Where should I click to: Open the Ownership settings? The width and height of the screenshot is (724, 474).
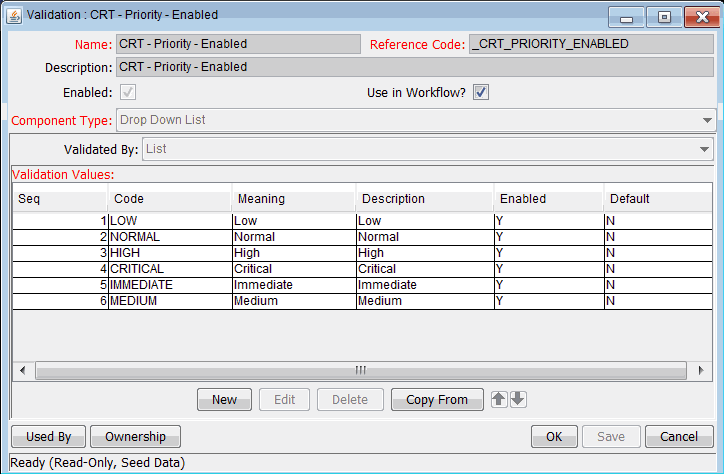tap(135, 437)
